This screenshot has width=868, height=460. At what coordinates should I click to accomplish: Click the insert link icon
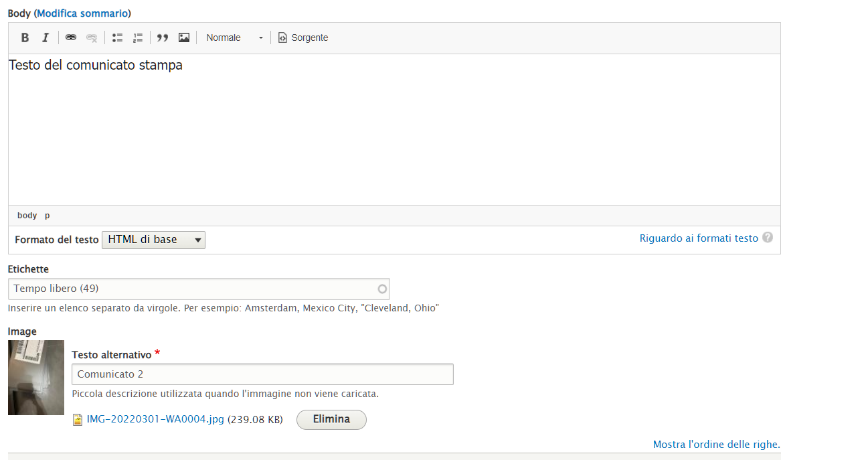point(71,37)
